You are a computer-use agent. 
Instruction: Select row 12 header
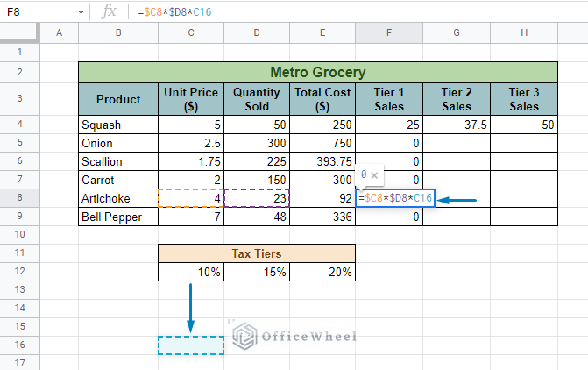coord(19,271)
